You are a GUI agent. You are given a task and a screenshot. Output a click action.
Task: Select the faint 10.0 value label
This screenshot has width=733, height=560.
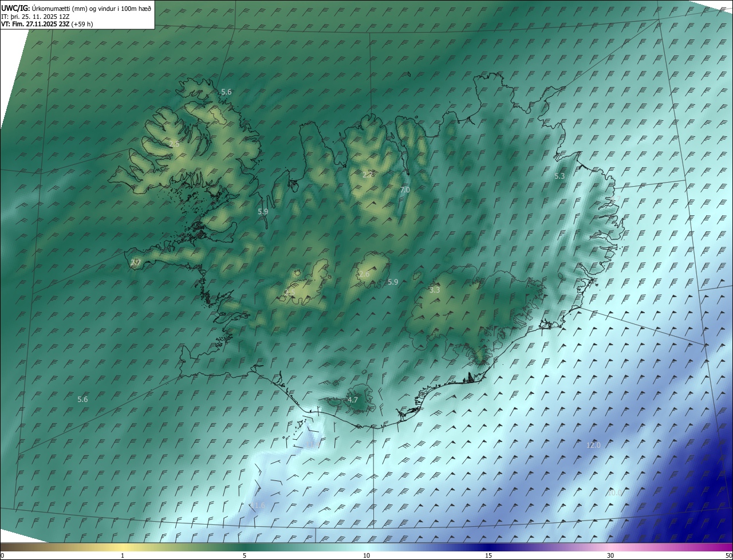(x=614, y=492)
